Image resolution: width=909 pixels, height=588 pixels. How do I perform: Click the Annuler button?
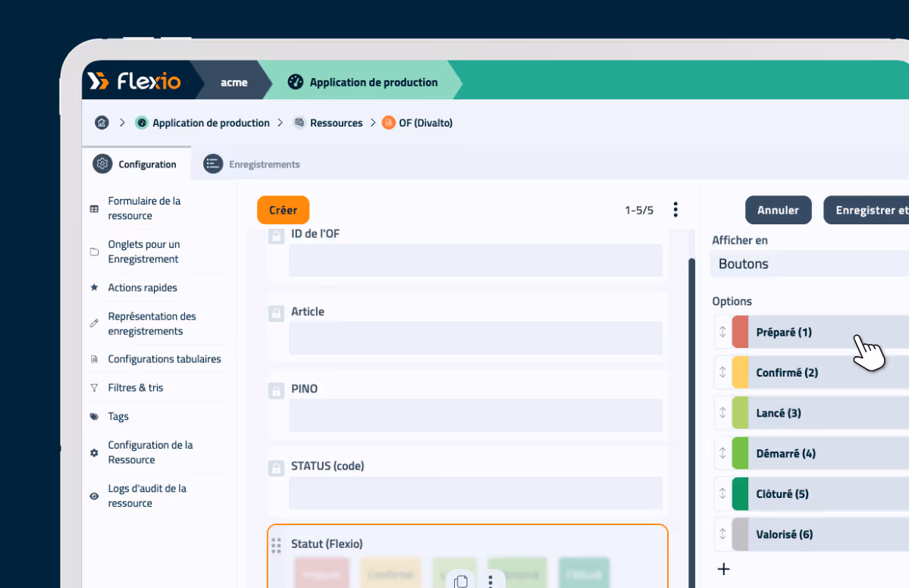pos(778,211)
